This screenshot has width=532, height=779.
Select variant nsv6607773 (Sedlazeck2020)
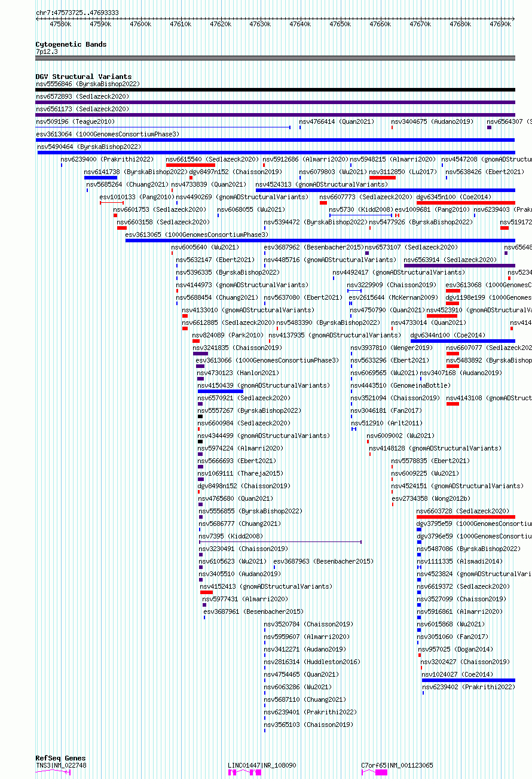coord(366,197)
